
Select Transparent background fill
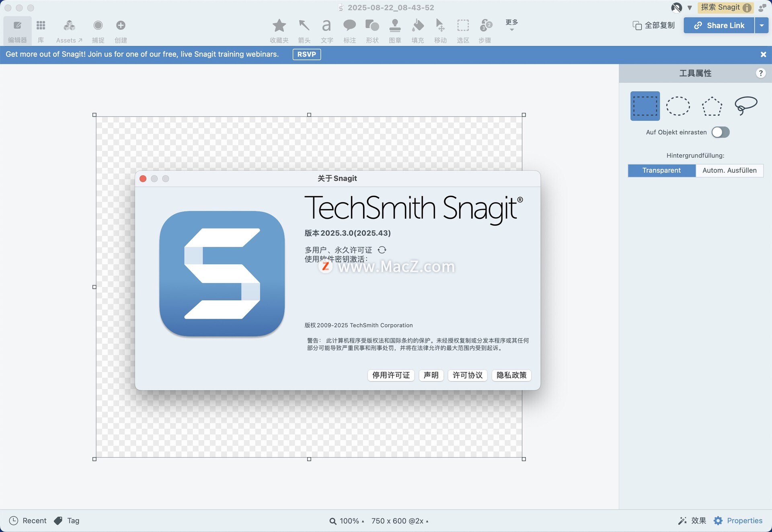pos(661,170)
